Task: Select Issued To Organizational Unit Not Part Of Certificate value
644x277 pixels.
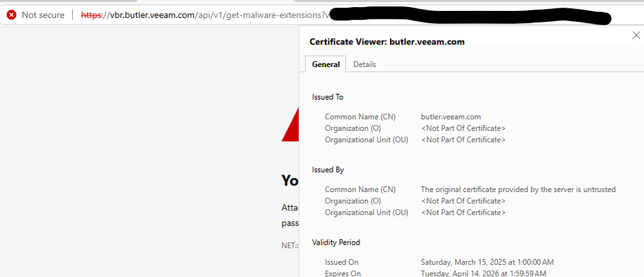Action: point(463,140)
